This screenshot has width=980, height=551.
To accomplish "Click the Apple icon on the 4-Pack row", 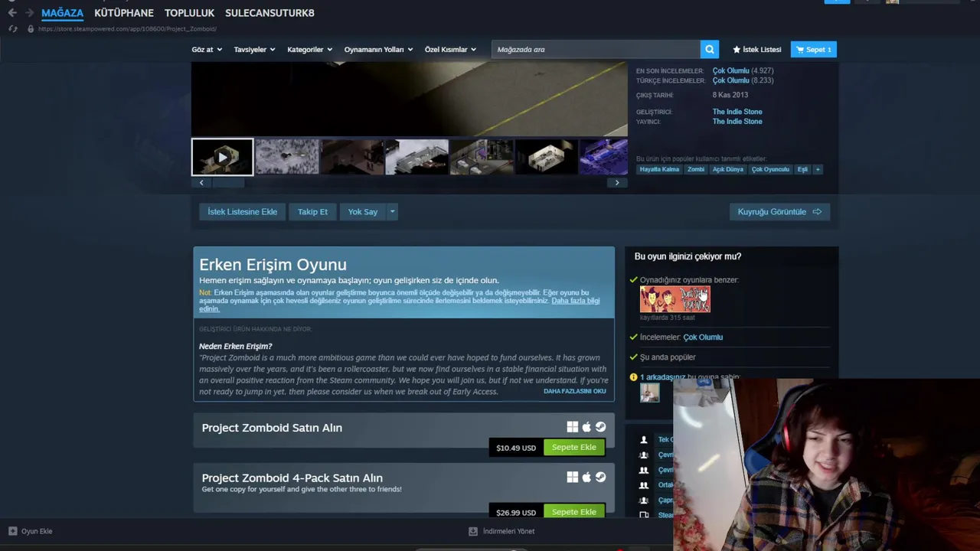I will [586, 477].
